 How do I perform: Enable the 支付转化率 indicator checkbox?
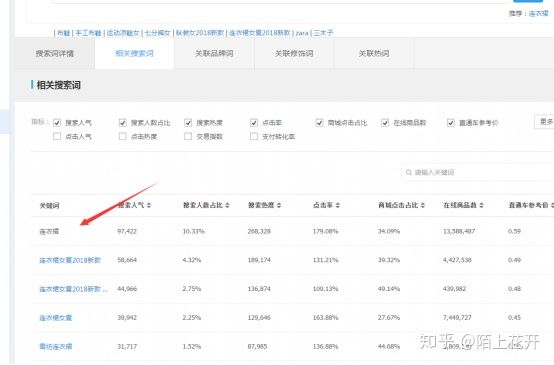[x=254, y=136]
